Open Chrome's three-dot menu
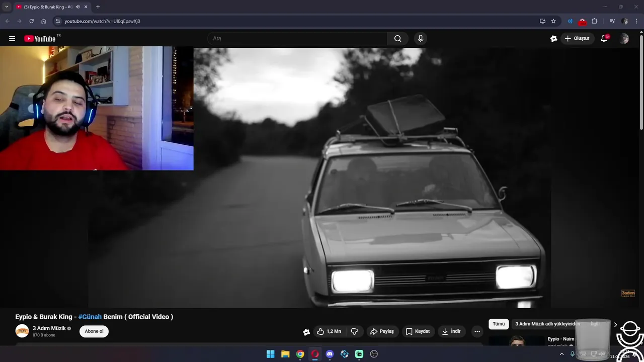The width and height of the screenshot is (644, 362). (636, 21)
